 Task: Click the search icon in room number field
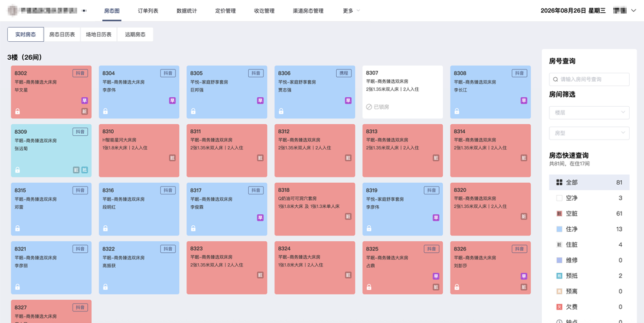click(556, 79)
